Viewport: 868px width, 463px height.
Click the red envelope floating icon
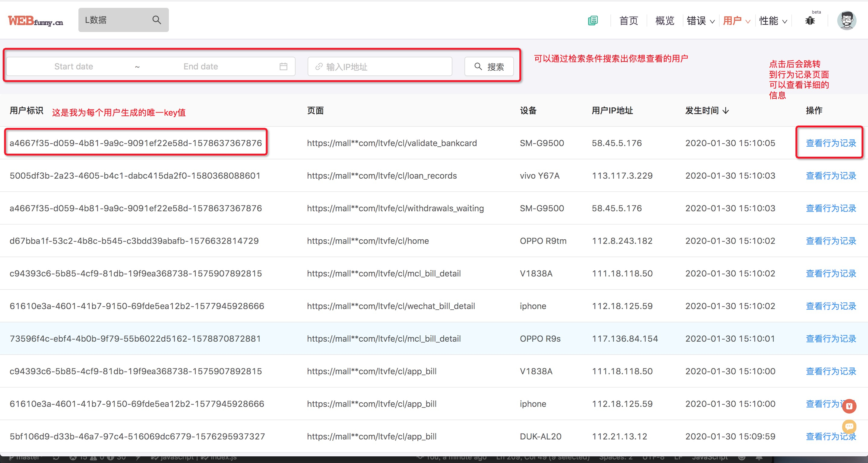(849, 406)
